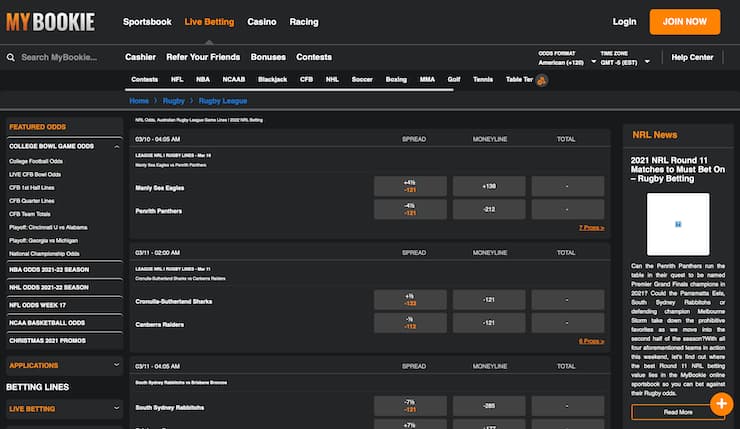Screen dimensions: 740x429
Task: Click the search magnifier icon
Action: [11, 58]
